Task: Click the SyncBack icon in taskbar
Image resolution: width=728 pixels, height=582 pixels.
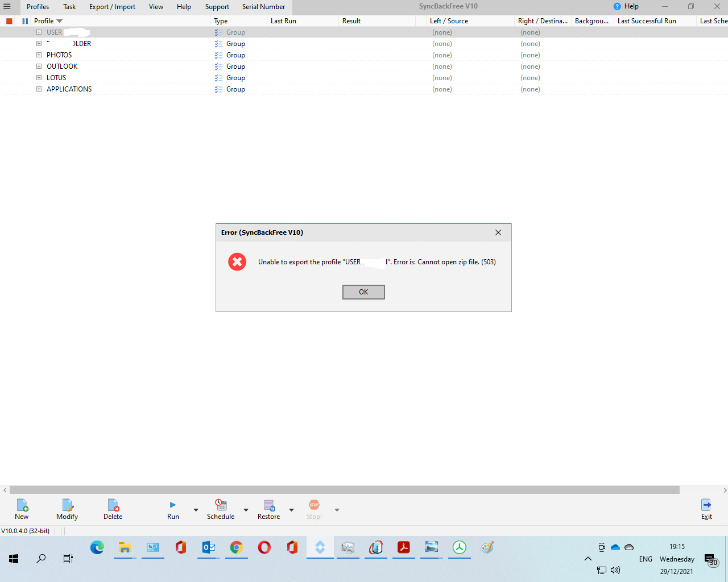Action: click(x=320, y=547)
